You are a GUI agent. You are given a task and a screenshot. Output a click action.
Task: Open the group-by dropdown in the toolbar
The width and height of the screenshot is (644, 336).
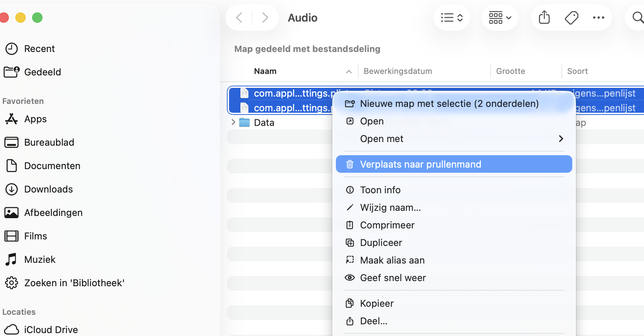(x=500, y=17)
